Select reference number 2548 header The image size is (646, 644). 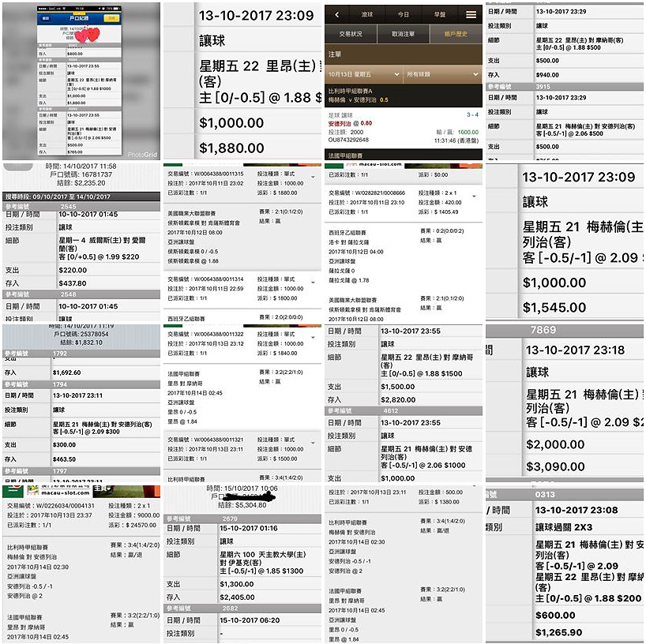[81, 294]
